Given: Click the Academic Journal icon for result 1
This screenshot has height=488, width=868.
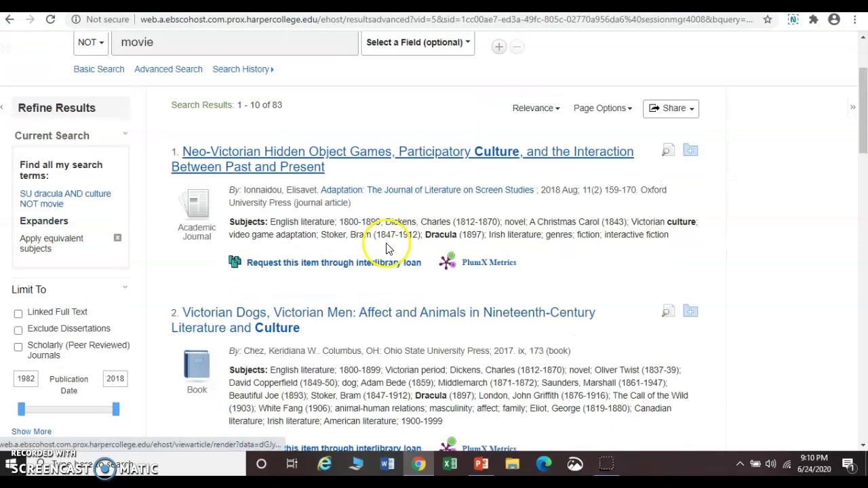Looking at the screenshot, I should point(197,205).
